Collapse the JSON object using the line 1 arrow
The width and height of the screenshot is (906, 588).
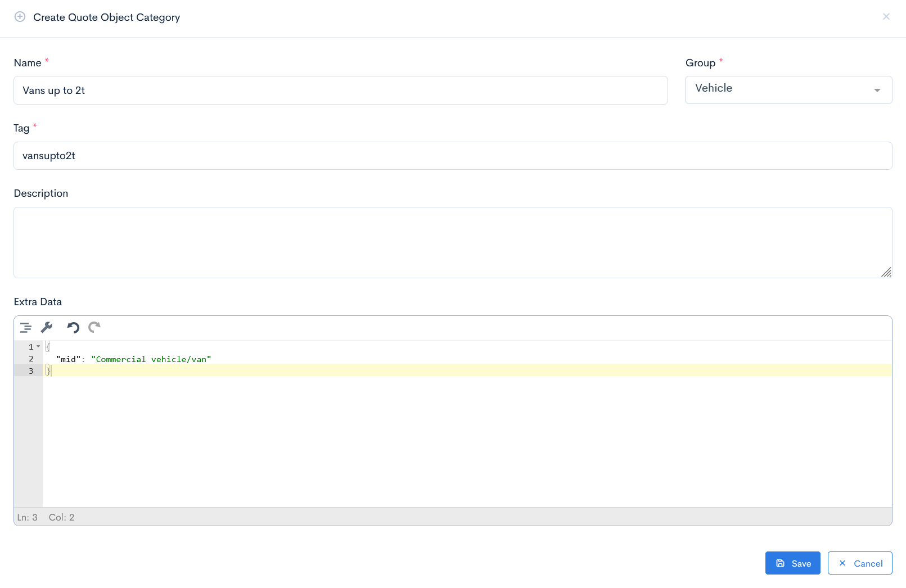(39, 346)
